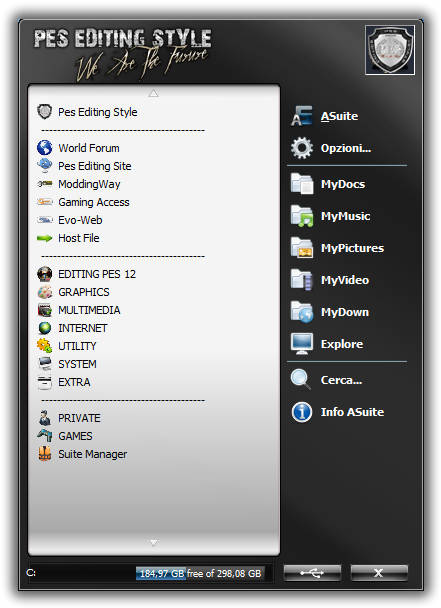Image resolution: width=441 pixels, height=608 pixels.
Task: Click the C: drive free space bar
Action: pos(150,573)
